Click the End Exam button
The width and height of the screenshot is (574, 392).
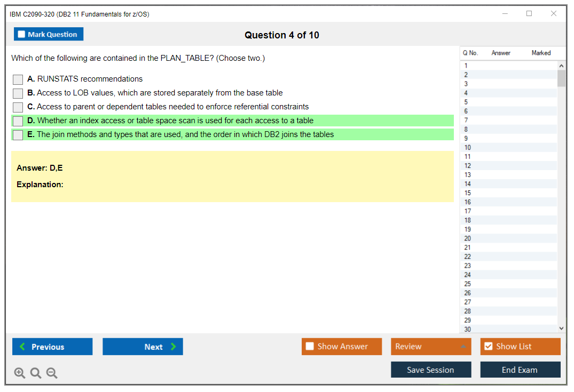[x=520, y=370]
